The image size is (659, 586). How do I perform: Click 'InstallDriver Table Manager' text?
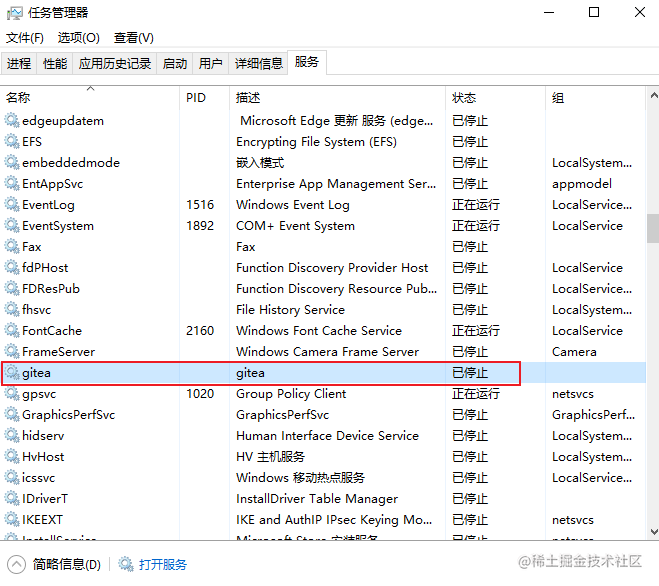[316, 499]
